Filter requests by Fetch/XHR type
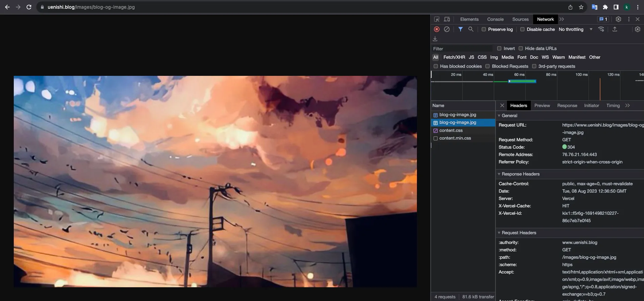The image size is (644, 301). point(454,57)
